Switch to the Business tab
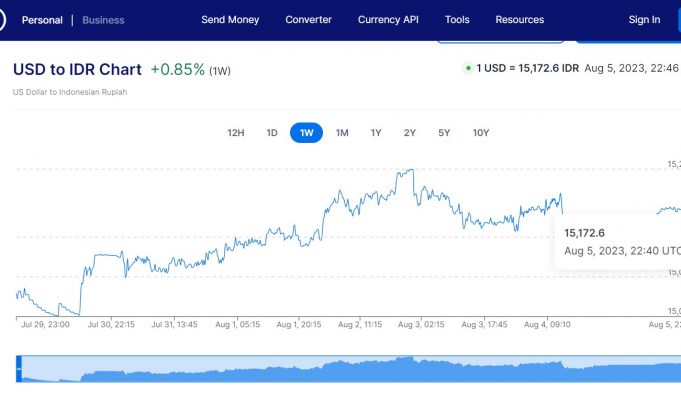The width and height of the screenshot is (681, 400). pyautogui.click(x=104, y=20)
